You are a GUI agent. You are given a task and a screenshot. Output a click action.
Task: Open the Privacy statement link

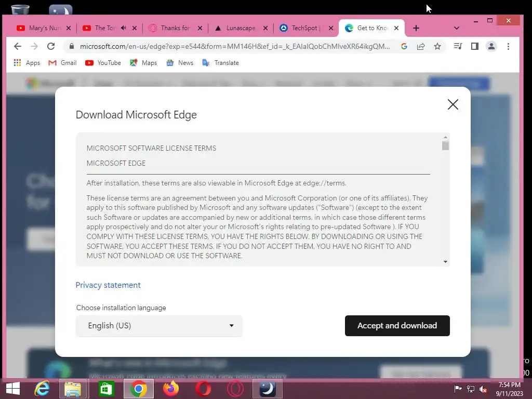point(108,285)
